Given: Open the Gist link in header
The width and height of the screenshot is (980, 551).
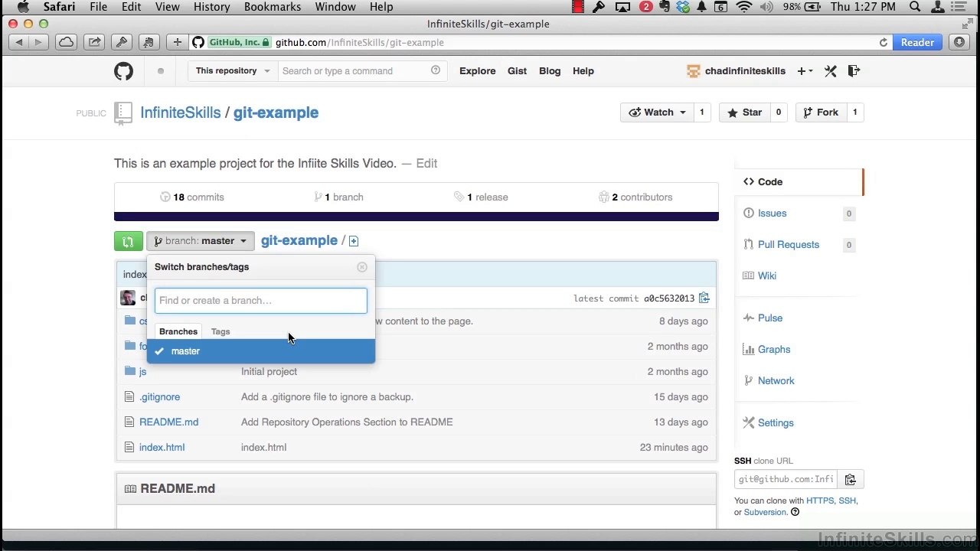Looking at the screenshot, I should [x=517, y=71].
